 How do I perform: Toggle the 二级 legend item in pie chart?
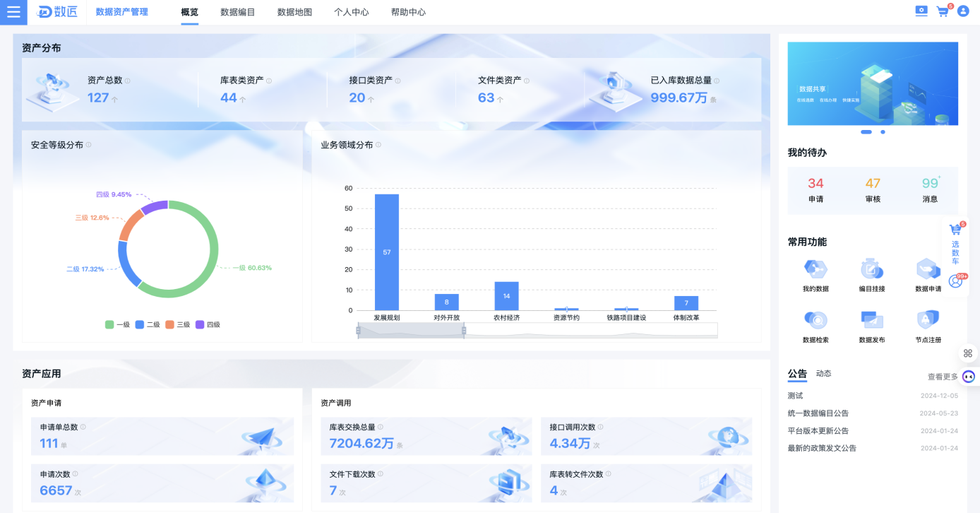tap(148, 325)
